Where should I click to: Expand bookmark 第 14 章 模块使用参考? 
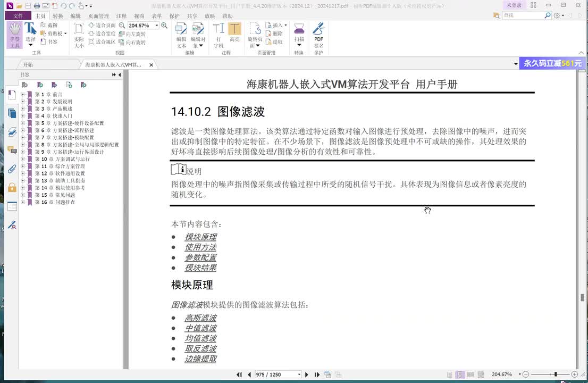click(23, 188)
